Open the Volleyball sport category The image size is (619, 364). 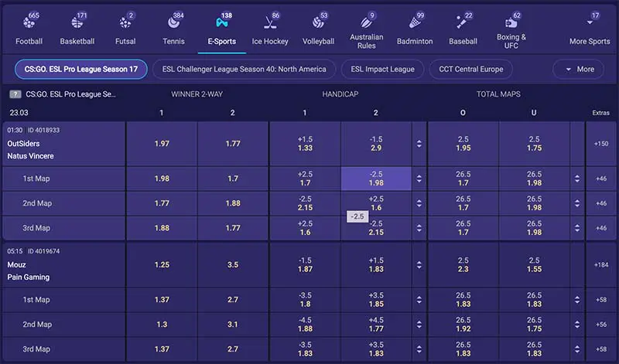(318, 29)
